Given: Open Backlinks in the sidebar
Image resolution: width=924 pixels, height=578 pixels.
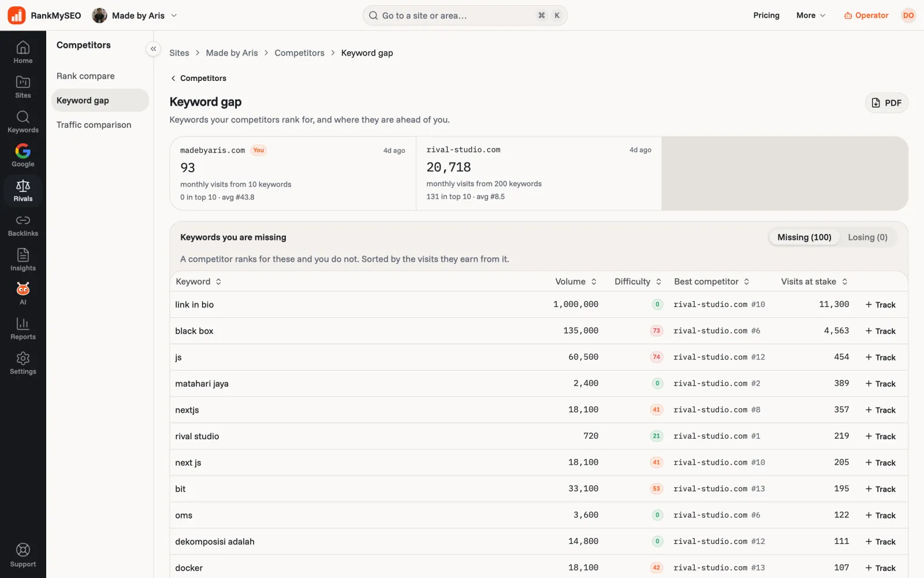Looking at the screenshot, I should click(x=23, y=225).
